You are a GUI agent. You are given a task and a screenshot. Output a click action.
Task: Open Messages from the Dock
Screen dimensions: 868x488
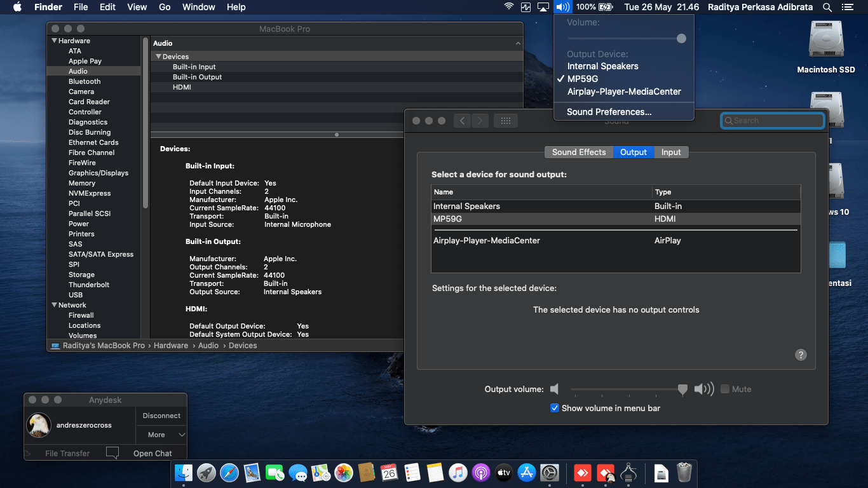pos(298,473)
